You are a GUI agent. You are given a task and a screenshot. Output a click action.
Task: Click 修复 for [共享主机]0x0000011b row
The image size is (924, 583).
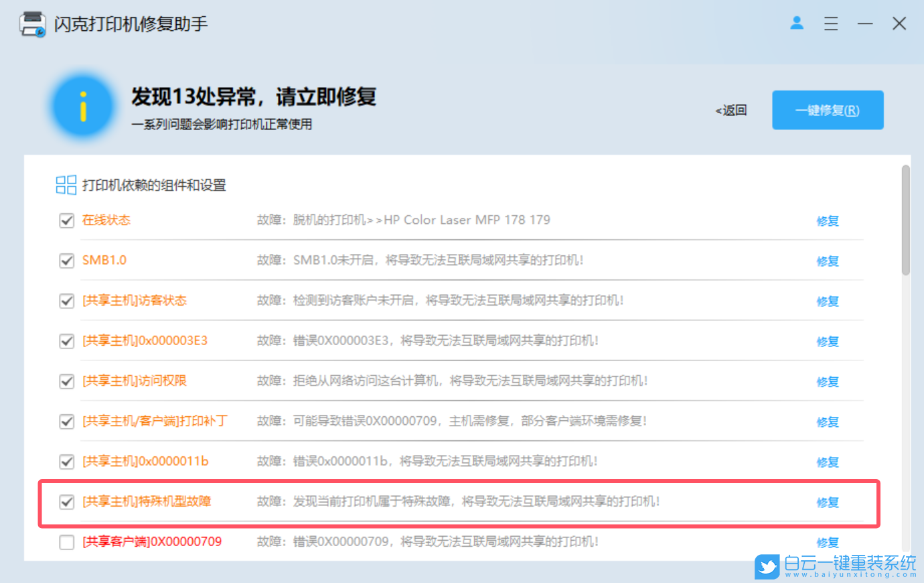click(828, 462)
